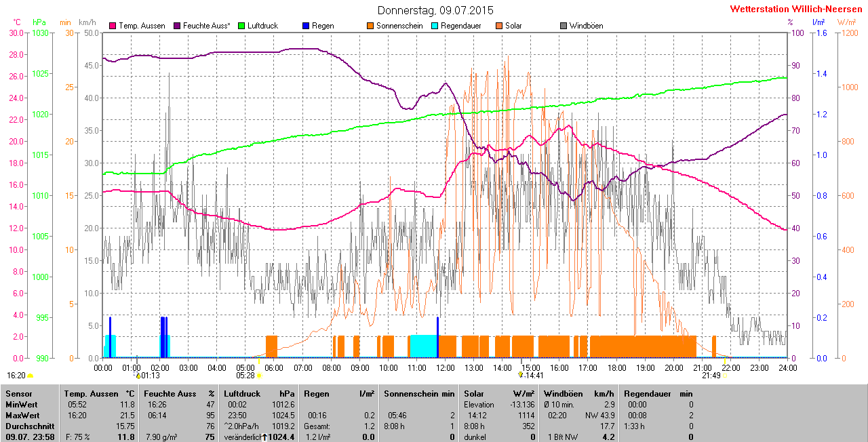868x442 pixels.
Task: Click the sunrise marker icon at 05:28
Action: pos(259,376)
